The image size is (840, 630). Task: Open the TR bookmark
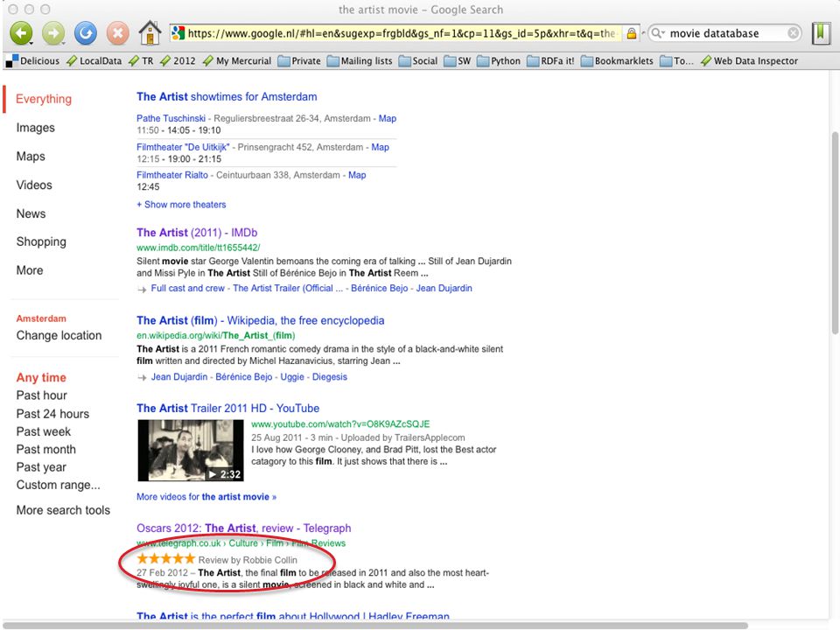point(142,61)
